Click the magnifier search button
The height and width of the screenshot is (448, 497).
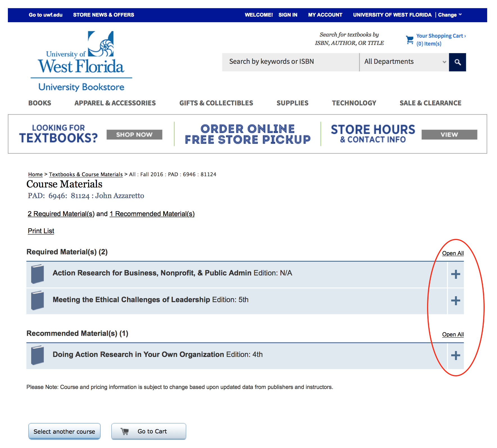[457, 62]
